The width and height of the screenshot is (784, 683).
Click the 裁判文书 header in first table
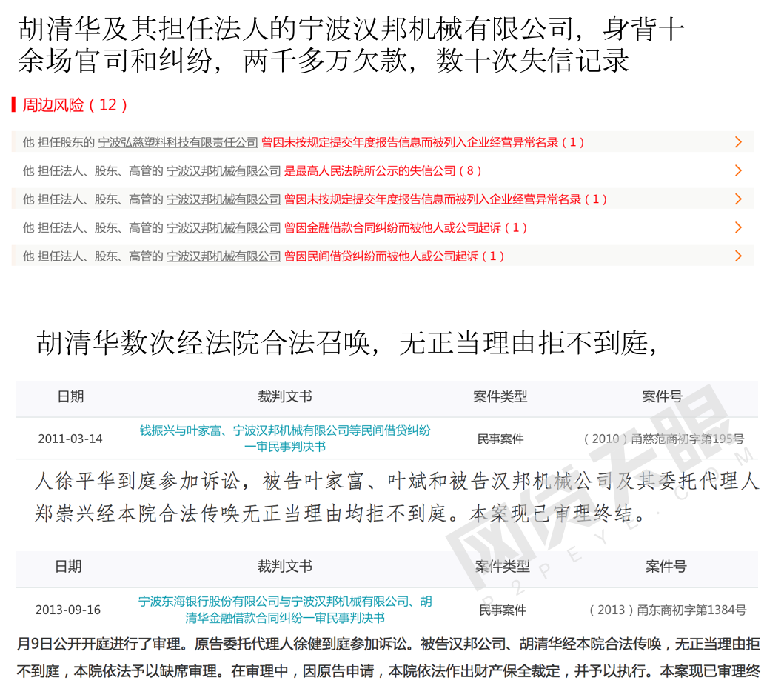(x=285, y=397)
